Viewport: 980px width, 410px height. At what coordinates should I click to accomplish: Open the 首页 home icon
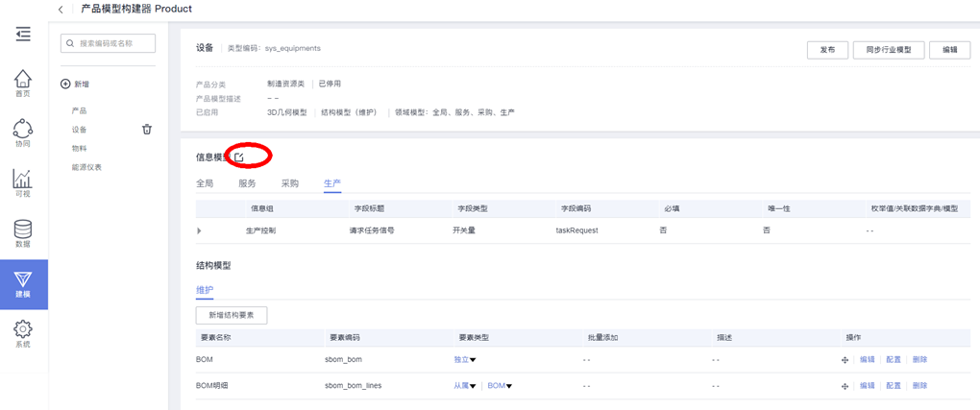[x=22, y=80]
